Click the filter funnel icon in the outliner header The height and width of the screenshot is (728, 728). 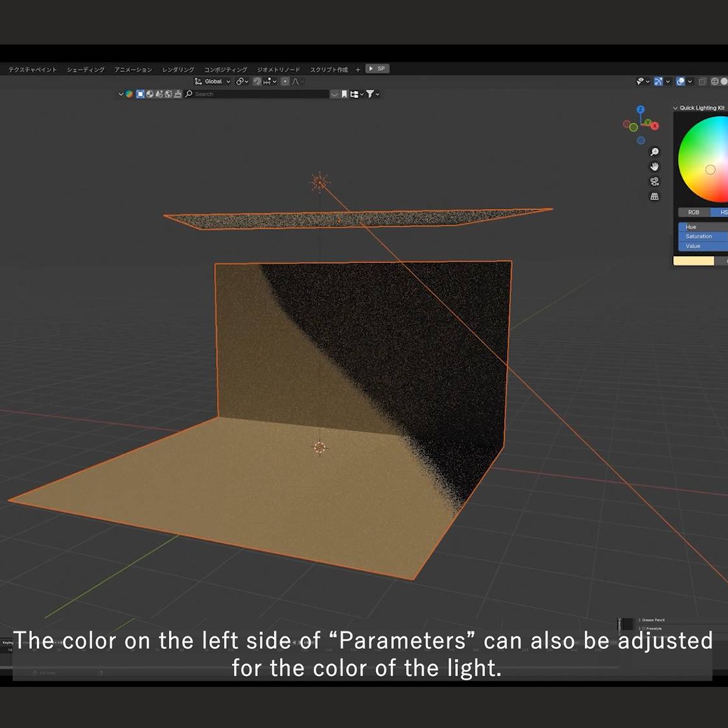pos(370,92)
